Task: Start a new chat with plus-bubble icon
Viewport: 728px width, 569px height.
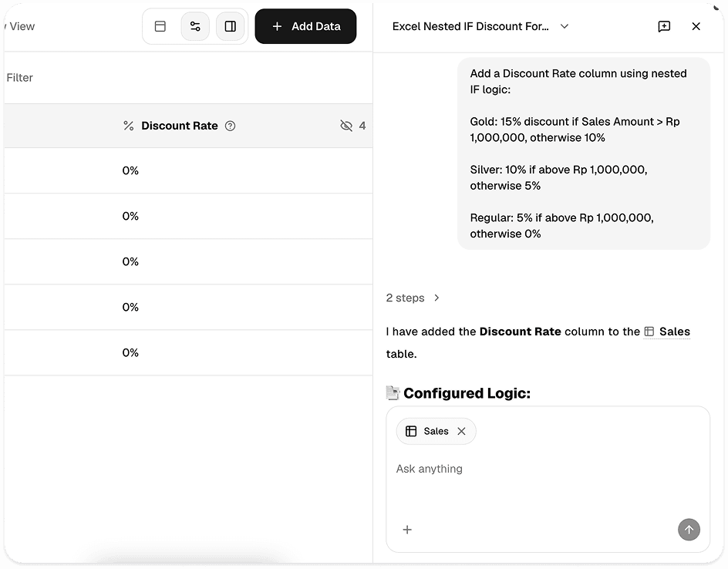Action: click(x=665, y=26)
